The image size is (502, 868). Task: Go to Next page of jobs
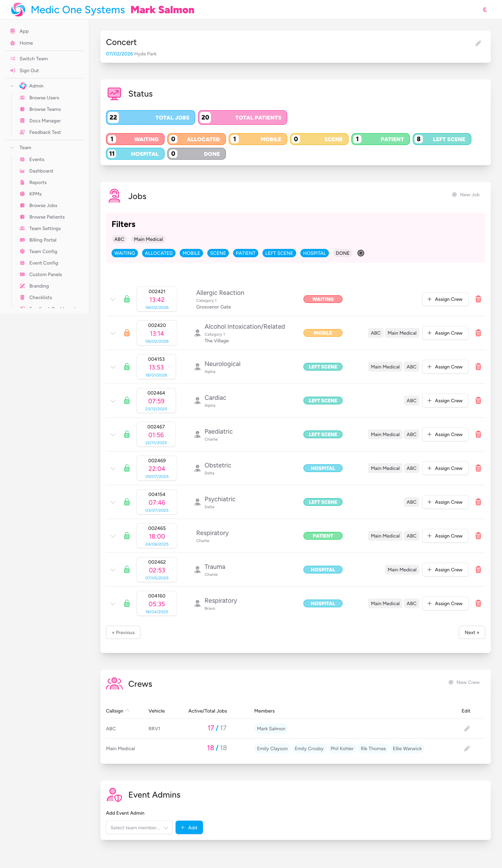(472, 632)
